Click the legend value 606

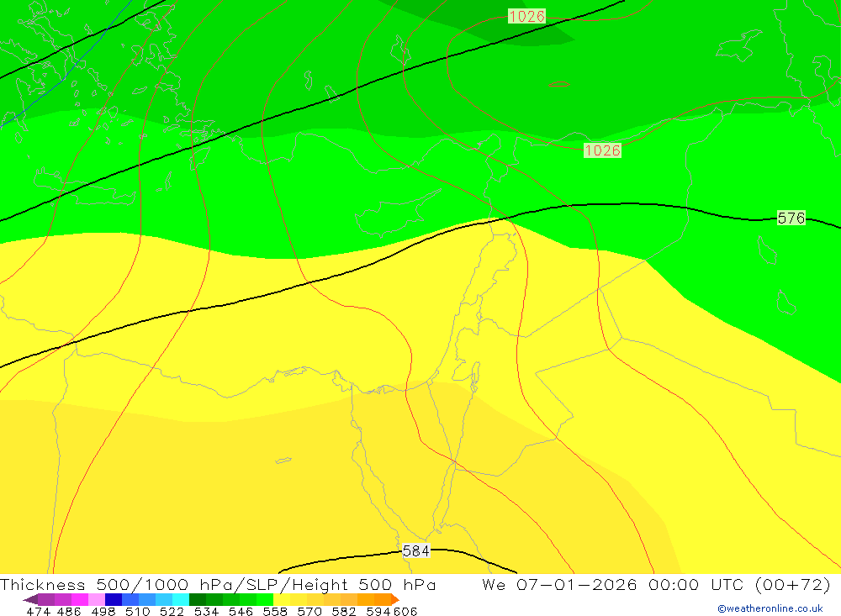[x=405, y=612]
